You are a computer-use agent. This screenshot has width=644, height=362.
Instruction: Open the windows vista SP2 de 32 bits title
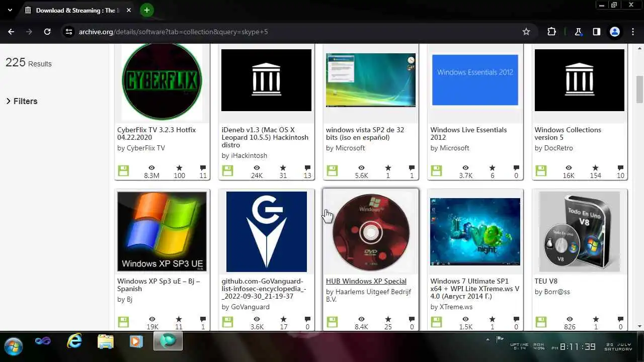coord(365,133)
